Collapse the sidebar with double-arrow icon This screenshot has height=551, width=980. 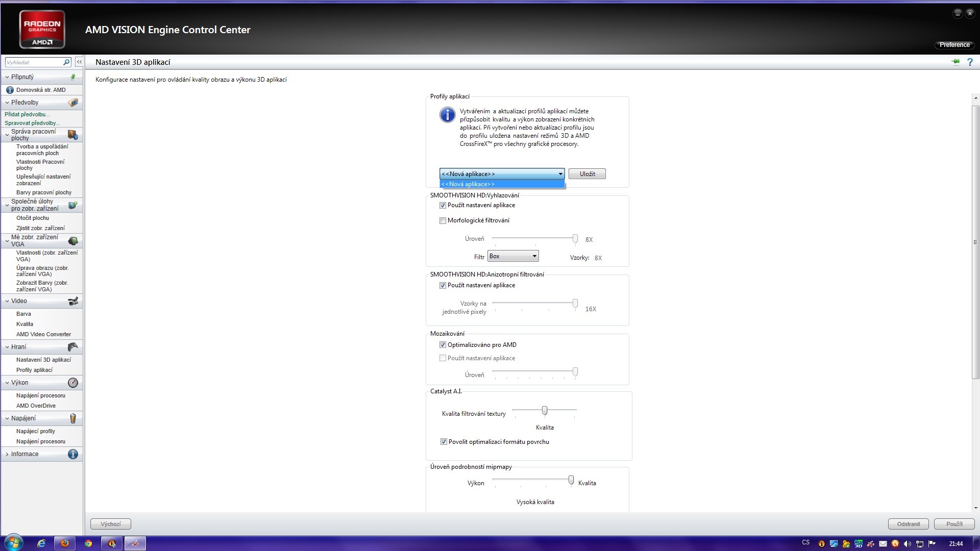[79, 62]
